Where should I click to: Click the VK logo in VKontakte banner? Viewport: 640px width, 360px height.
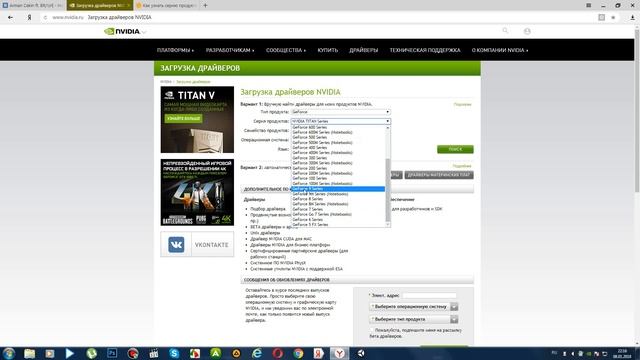176,244
